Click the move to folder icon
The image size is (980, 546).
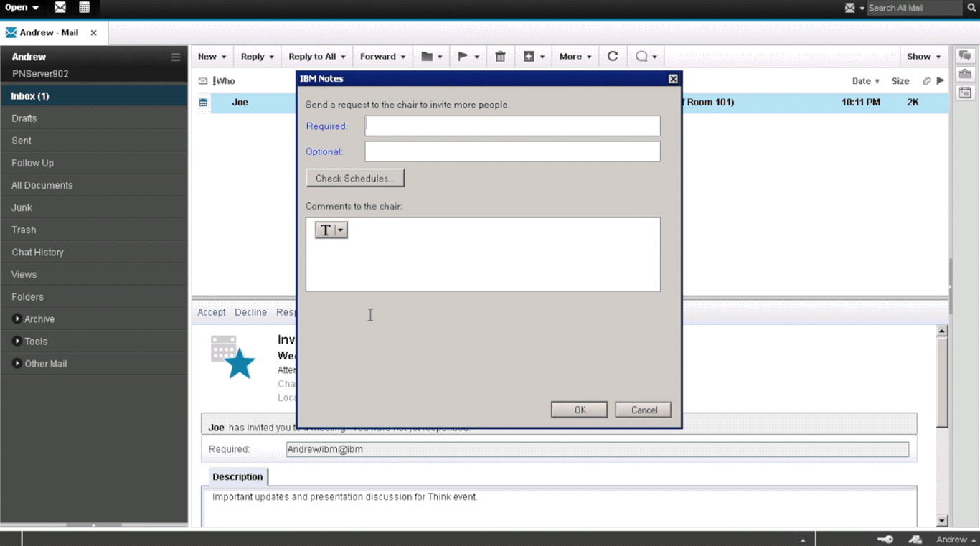click(x=431, y=57)
